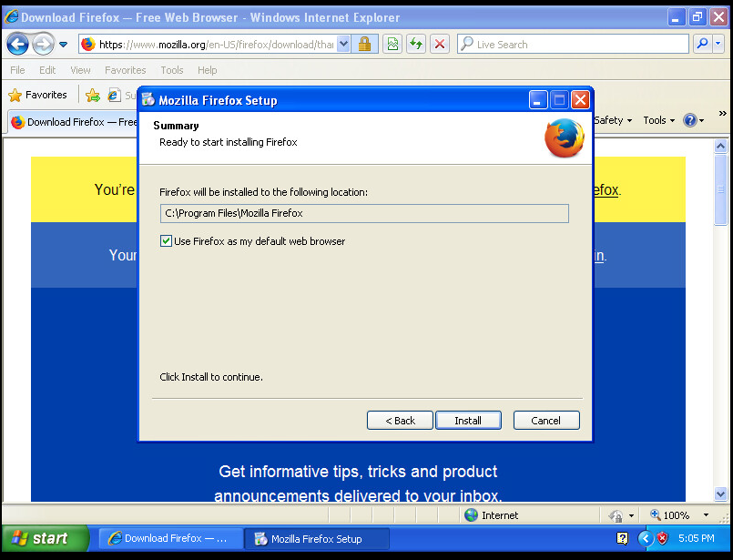This screenshot has width=733, height=560.
Task: Switch to Download Firefox taskbar button
Action: tap(171, 538)
